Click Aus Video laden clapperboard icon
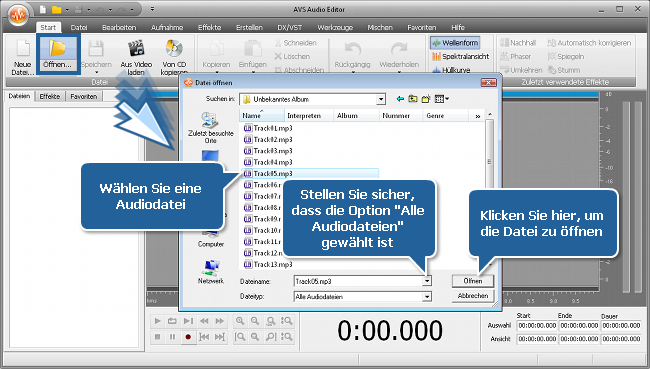Image resolution: width=650 pixels, height=369 pixels. click(136, 48)
